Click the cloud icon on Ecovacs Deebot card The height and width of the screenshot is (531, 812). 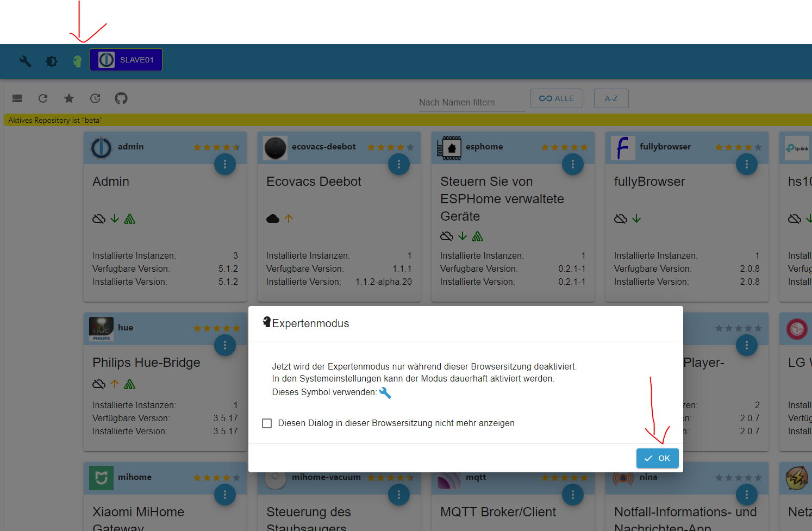coord(273,218)
